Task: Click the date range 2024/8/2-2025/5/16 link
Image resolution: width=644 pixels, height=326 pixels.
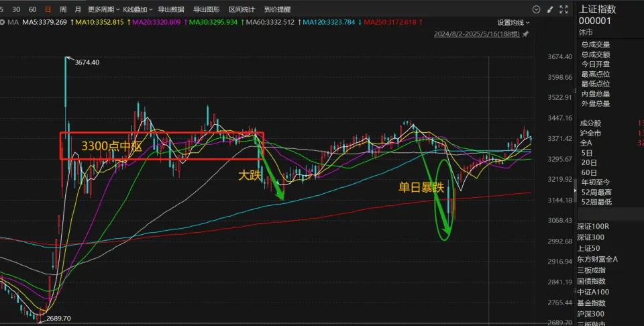Action: pos(477,34)
